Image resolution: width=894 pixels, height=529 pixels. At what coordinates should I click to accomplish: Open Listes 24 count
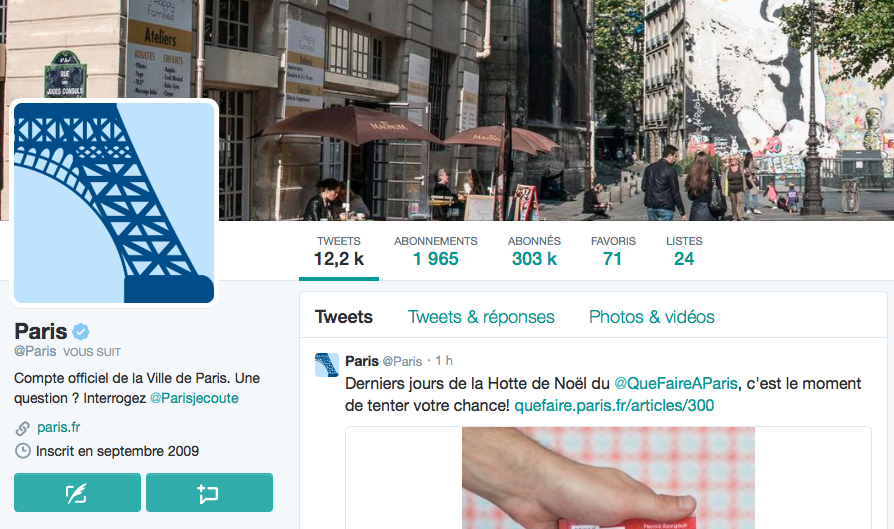(x=684, y=251)
